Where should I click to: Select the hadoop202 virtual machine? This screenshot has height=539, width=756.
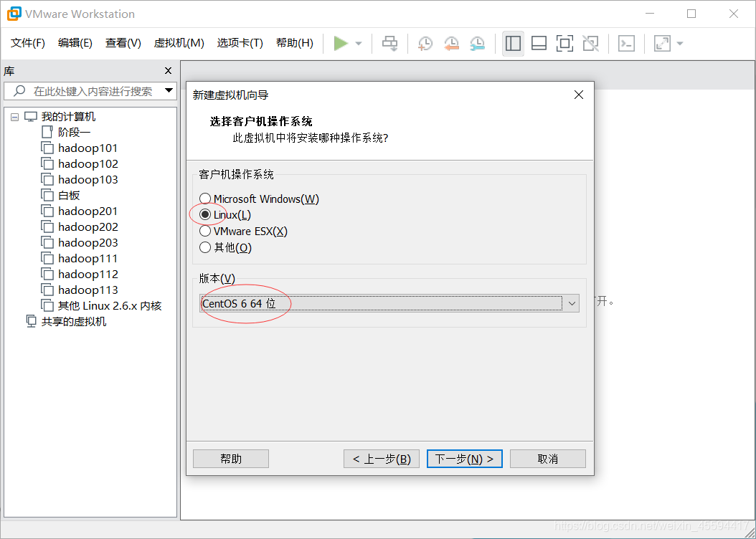click(x=88, y=227)
